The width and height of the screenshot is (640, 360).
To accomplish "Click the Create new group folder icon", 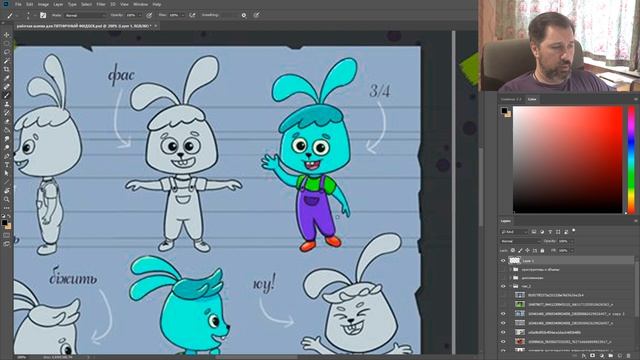I will pos(611,356).
